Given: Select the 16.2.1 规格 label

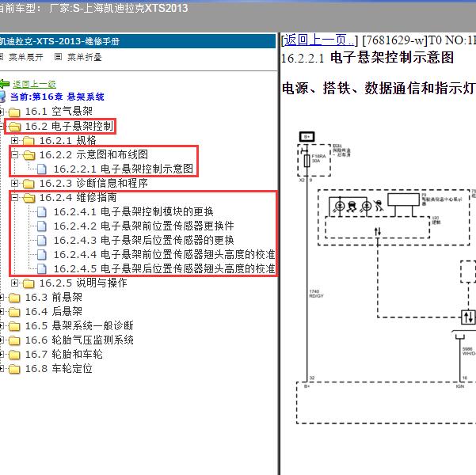Looking at the screenshot, I should click(x=67, y=141).
